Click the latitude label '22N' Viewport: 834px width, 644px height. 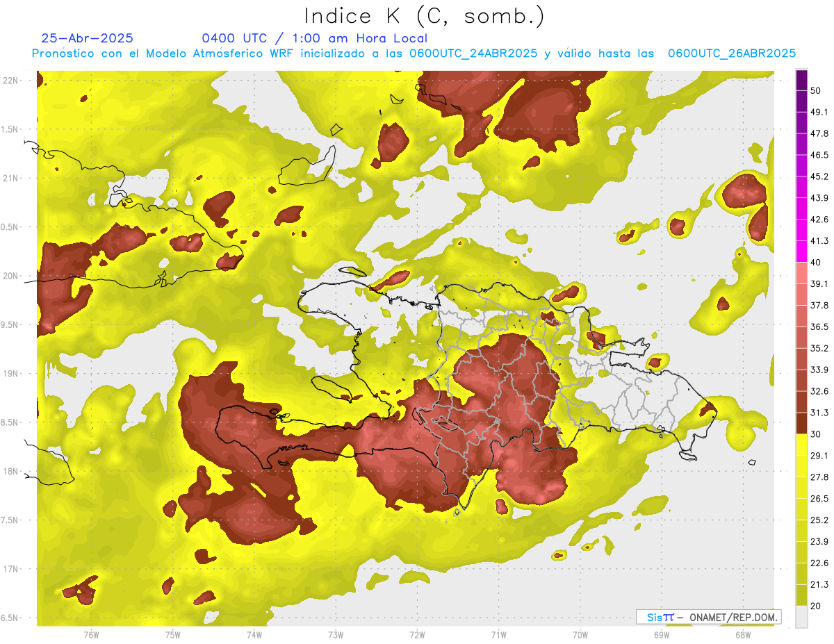click(x=10, y=80)
